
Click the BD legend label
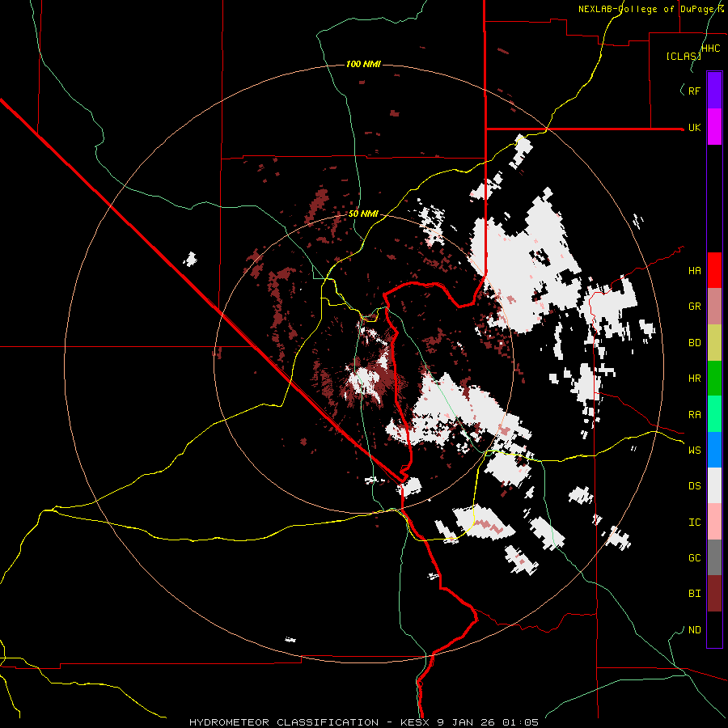pyautogui.click(x=694, y=343)
